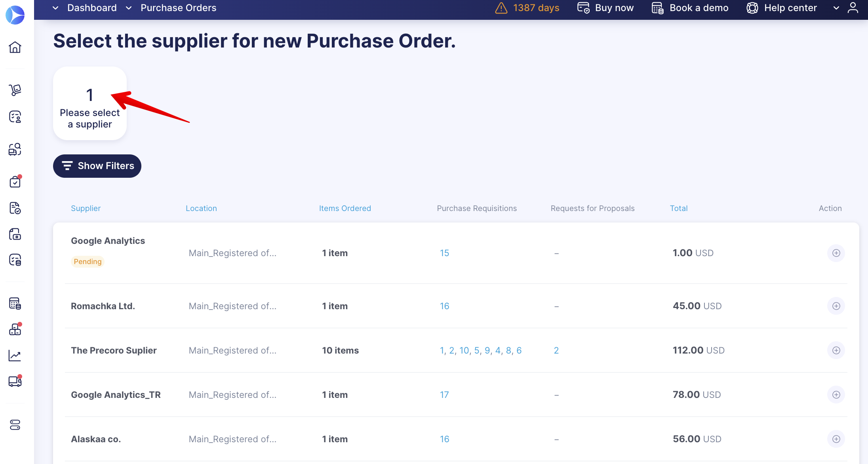Open the delivery truck sidebar icon
Viewport: 868px width, 464px height.
coord(15,381)
